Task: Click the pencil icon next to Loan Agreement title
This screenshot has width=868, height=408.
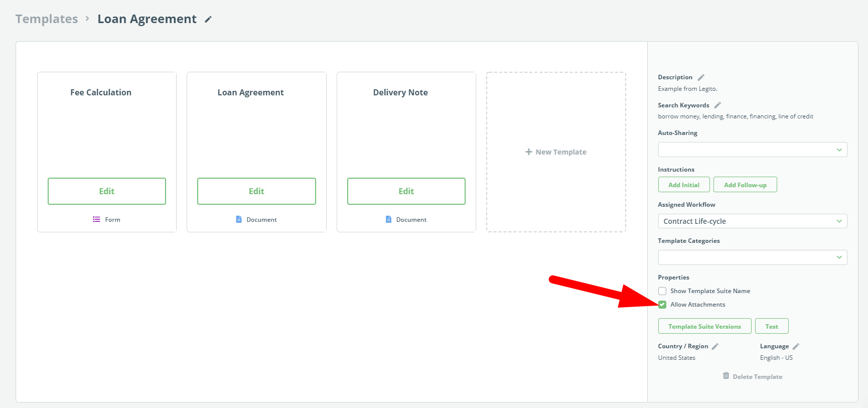Action: click(x=208, y=20)
